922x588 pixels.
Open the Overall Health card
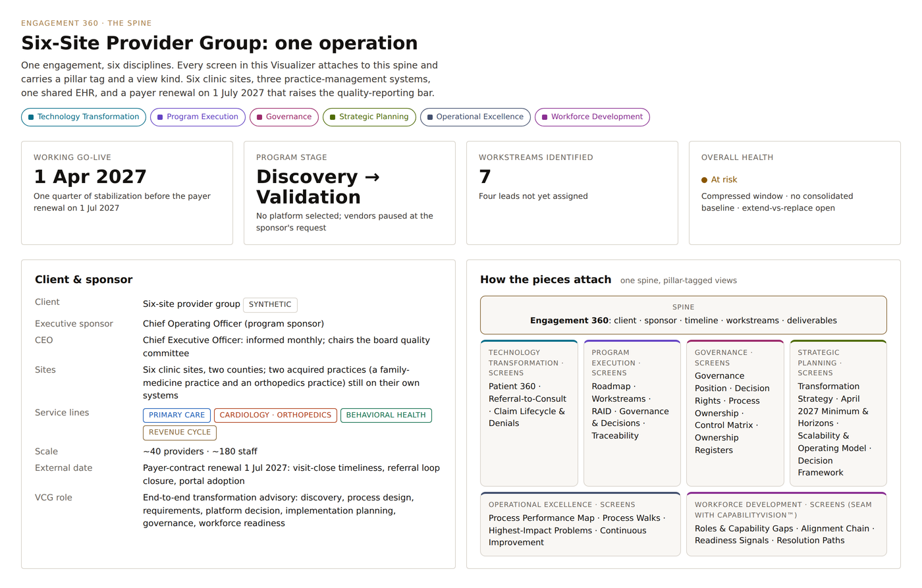795,193
